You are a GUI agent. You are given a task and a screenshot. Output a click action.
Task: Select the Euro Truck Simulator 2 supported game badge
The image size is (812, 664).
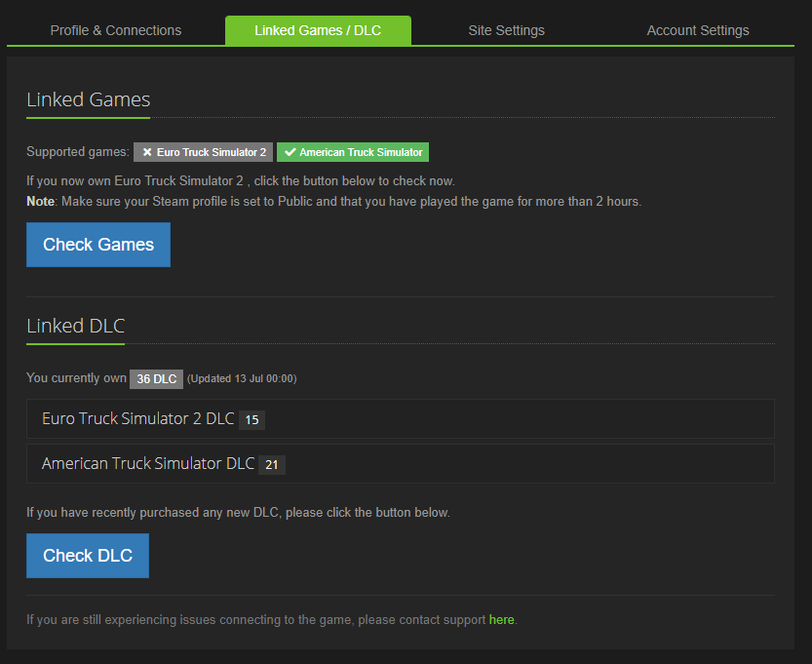(x=203, y=152)
